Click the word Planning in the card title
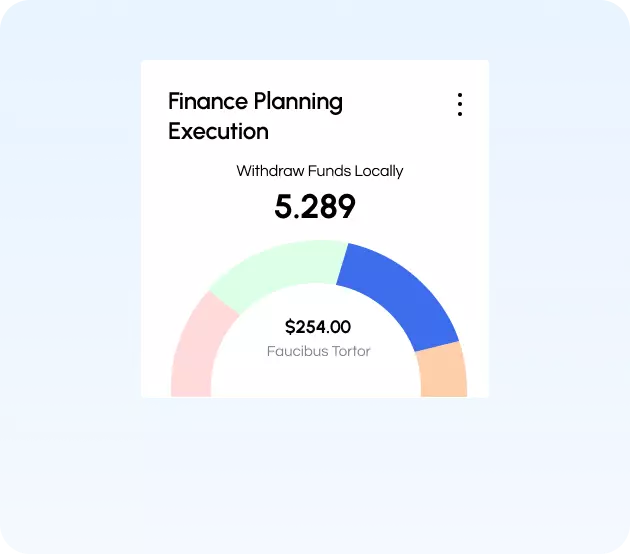This screenshot has height=554, width=630. click(298, 102)
